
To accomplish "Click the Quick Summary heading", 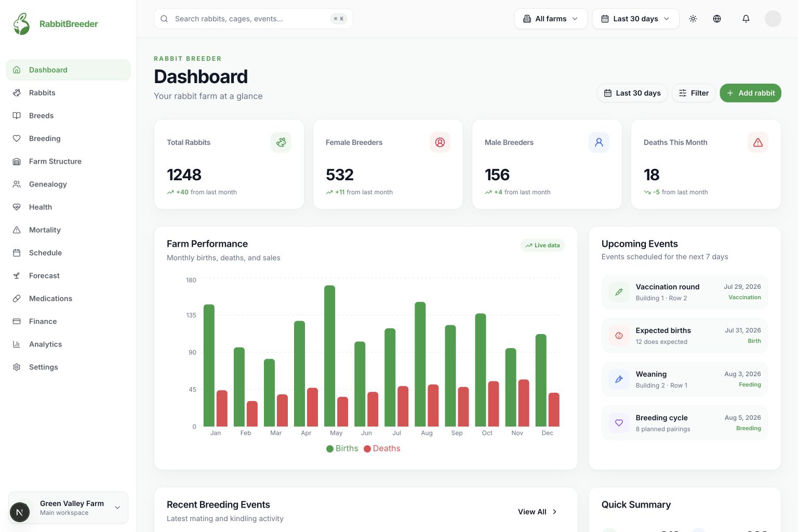I will click(x=636, y=504).
